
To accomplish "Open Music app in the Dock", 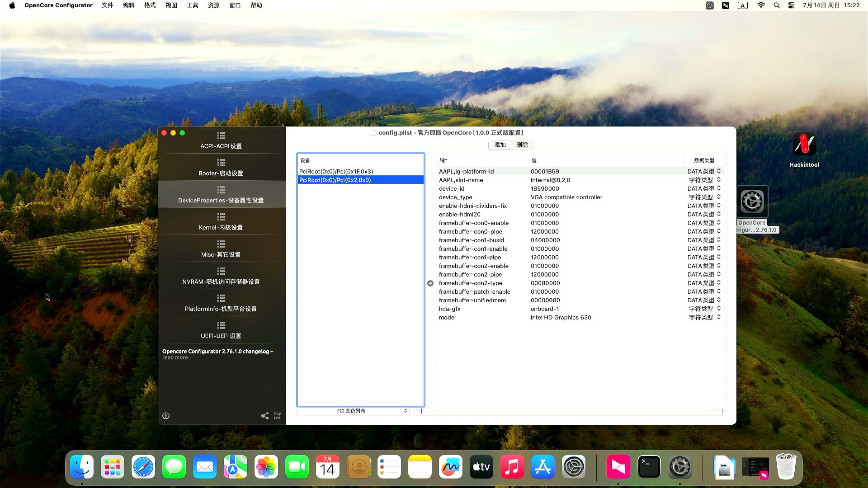I will [512, 467].
